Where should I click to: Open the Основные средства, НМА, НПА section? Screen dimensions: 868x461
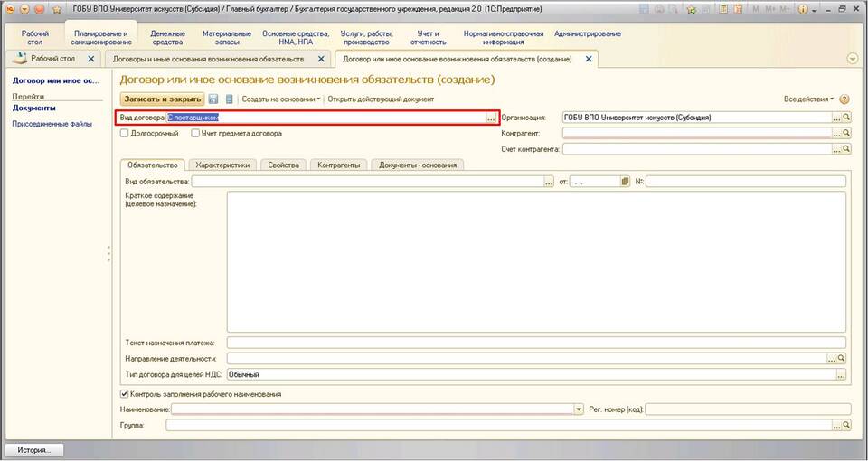297,38
